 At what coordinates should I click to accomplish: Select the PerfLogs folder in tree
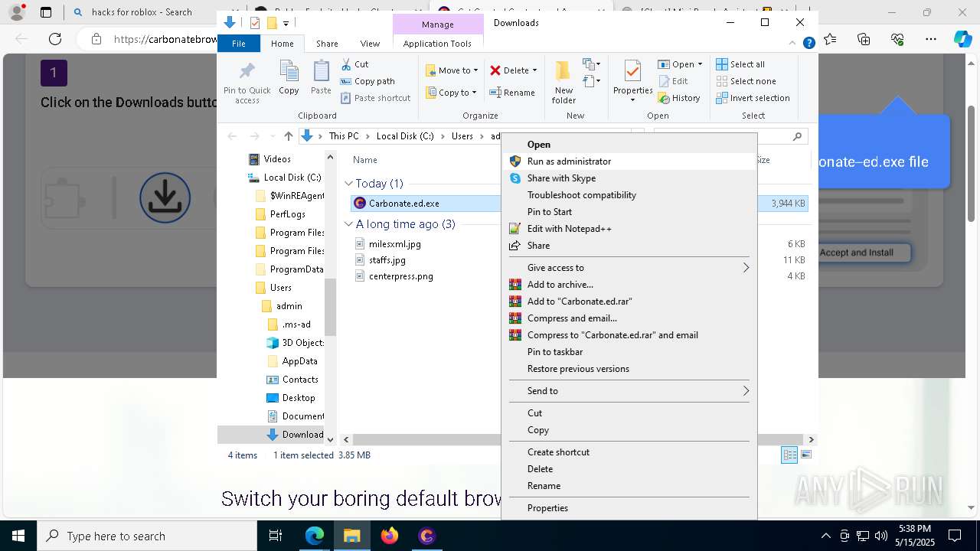click(x=288, y=214)
